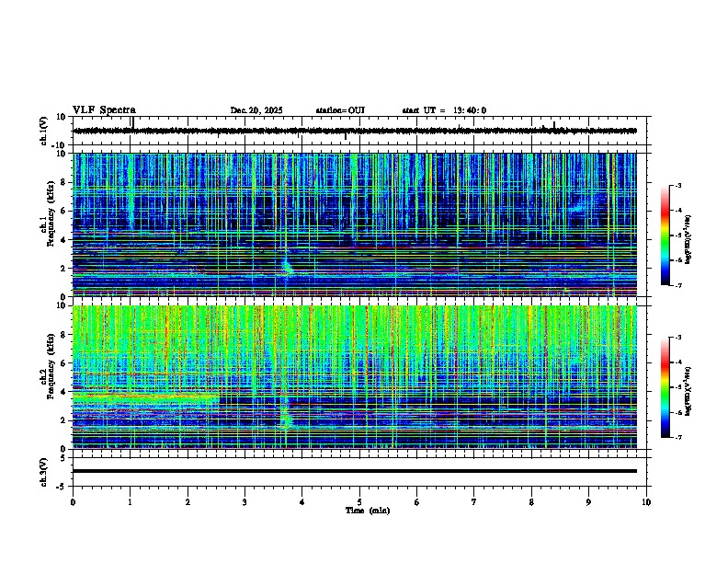Click the "2" kHz tick on ch.2 spectrogram
The height and width of the screenshot is (563, 728).
click(64, 420)
